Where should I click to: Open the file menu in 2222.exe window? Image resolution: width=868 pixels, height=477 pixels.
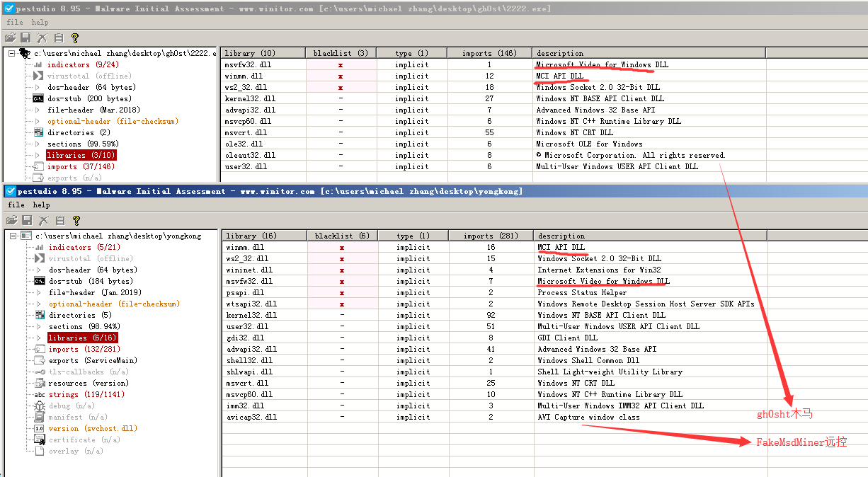[x=14, y=23]
